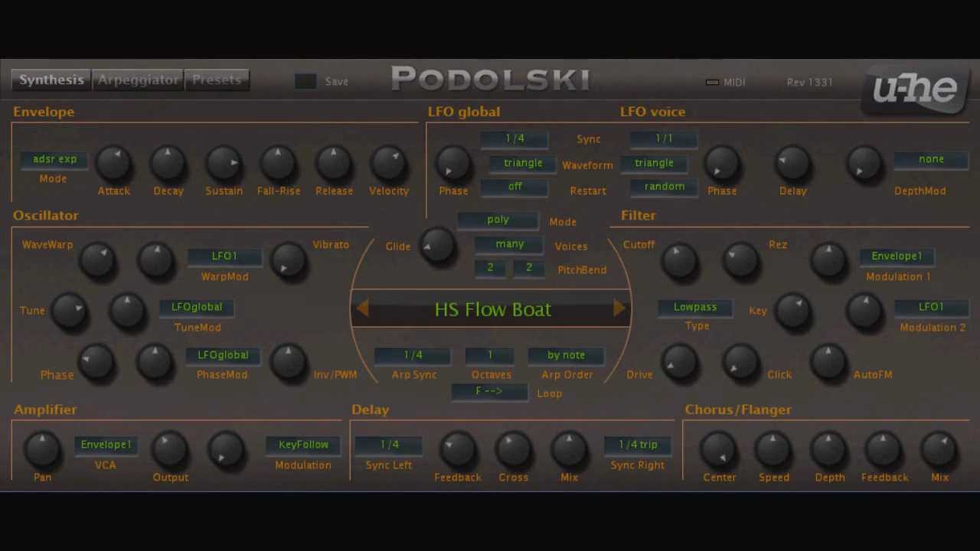Click the AutoFM knob
The height and width of the screenshot is (551, 980).
point(828,361)
